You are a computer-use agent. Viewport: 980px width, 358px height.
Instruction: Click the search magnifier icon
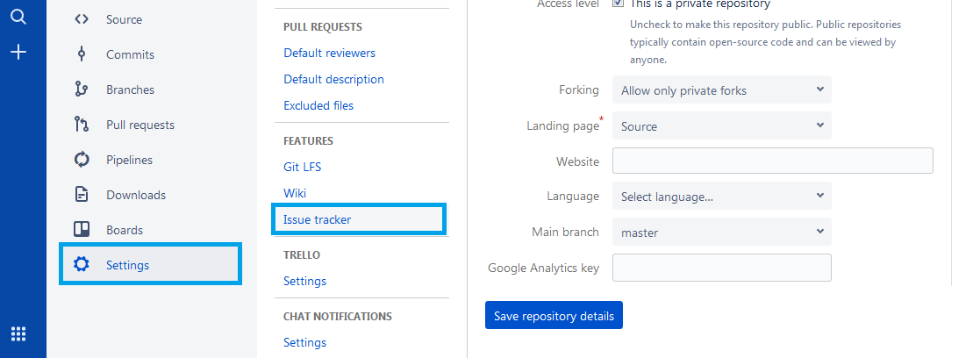point(18,17)
